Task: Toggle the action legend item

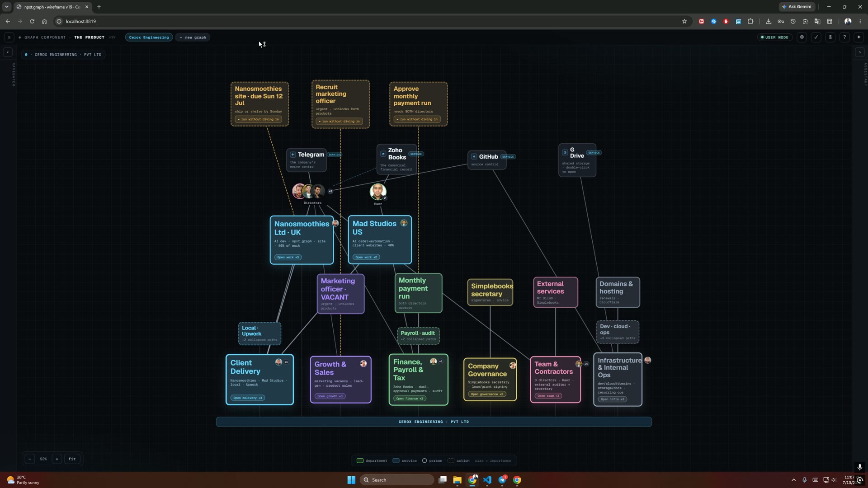Action: (458, 461)
